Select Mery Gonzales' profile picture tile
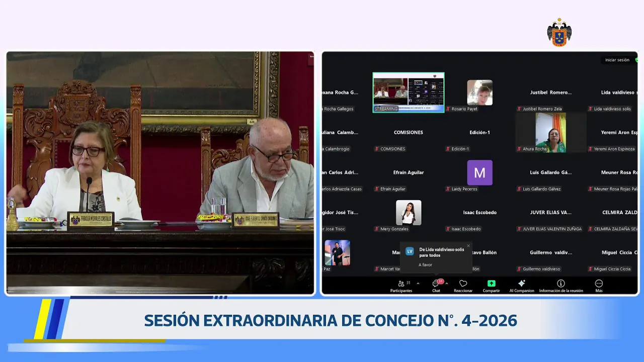Image resolution: width=644 pixels, height=362 pixels. [x=409, y=213]
